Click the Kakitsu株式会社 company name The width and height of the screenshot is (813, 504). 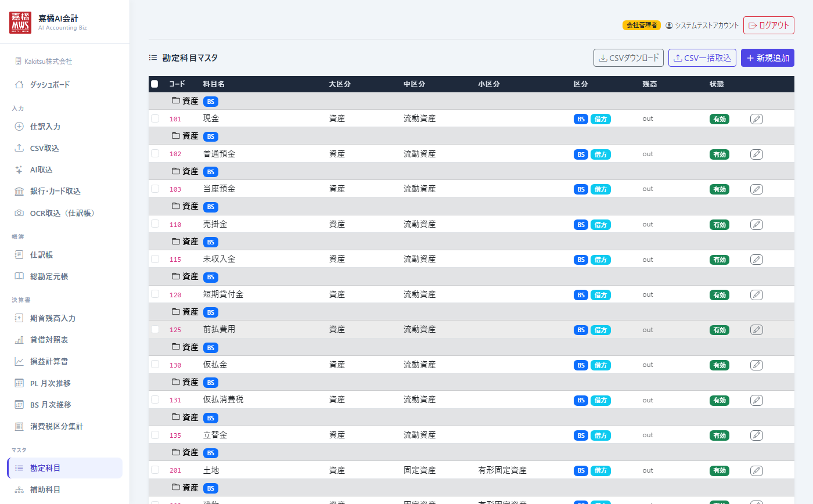tap(48, 61)
